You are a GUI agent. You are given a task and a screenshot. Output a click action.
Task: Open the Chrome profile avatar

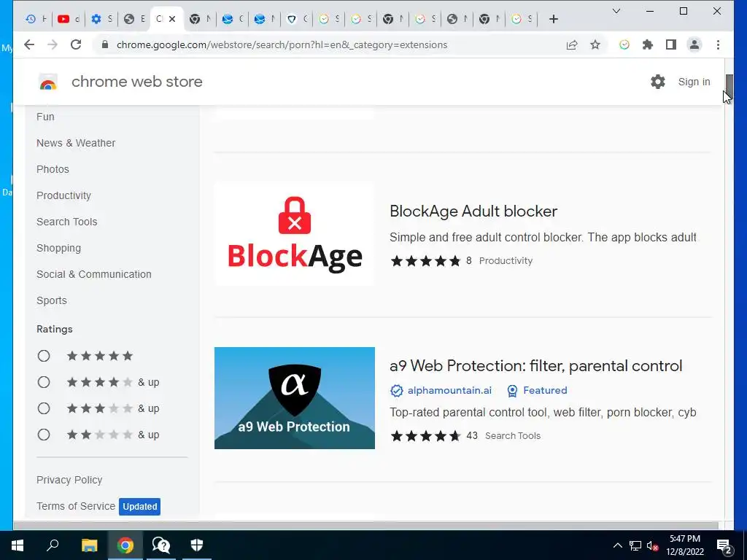click(694, 44)
